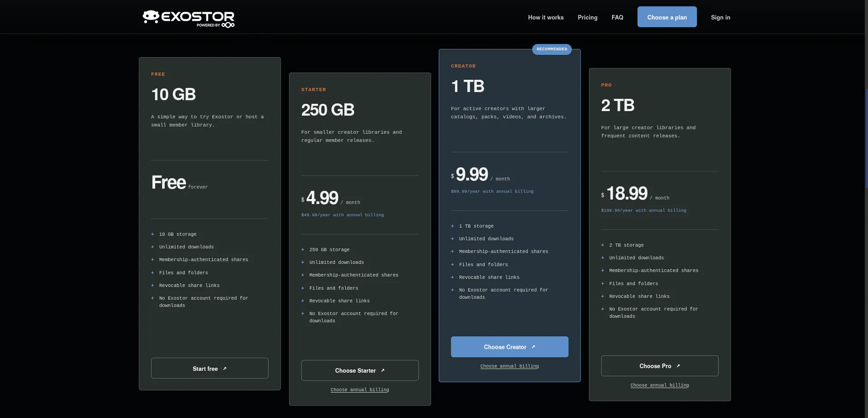Click the Exostor logo
The image size is (868, 418).
click(x=188, y=19)
